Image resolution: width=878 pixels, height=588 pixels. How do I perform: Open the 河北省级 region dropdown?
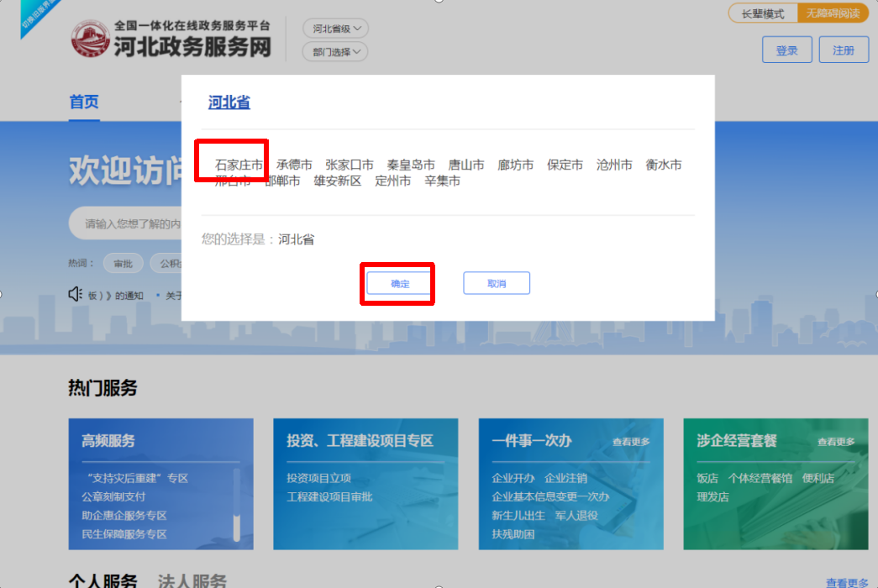(x=335, y=29)
